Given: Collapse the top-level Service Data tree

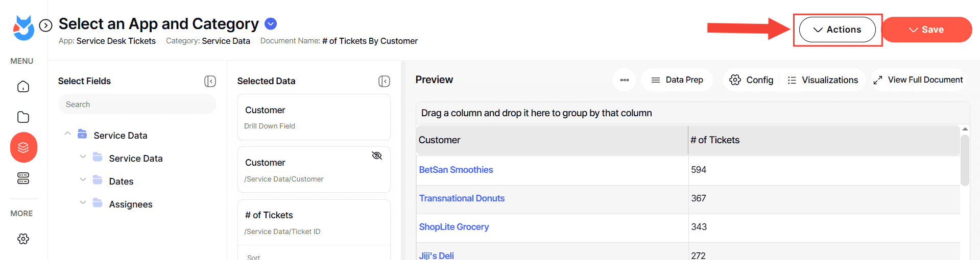Looking at the screenshot, I should (67, 134).
